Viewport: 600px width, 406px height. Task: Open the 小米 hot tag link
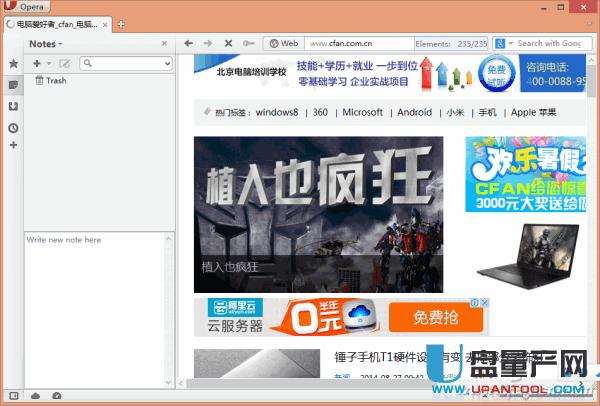[455, 113]
